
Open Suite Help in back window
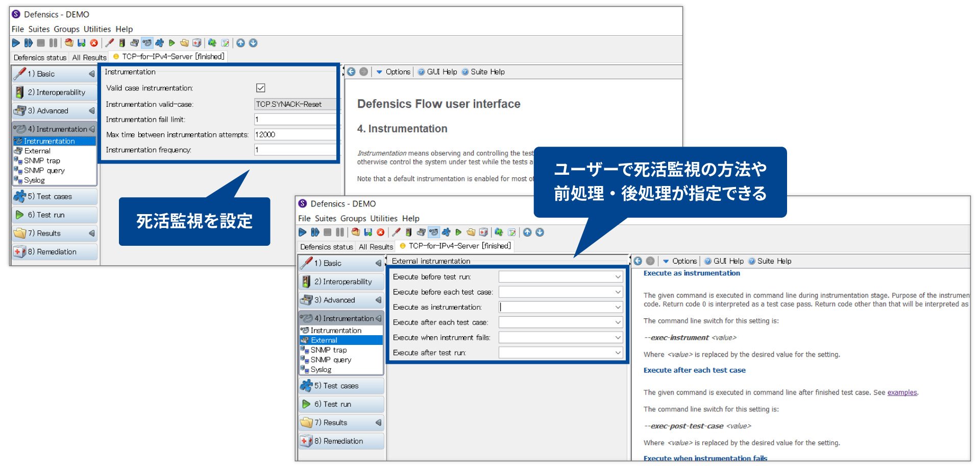point(483,72)
